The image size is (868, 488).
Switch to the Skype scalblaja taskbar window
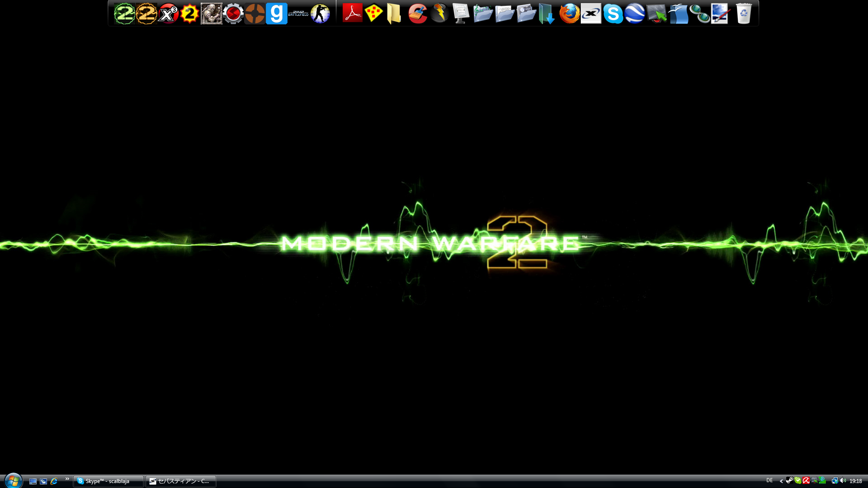coord(108,481)
